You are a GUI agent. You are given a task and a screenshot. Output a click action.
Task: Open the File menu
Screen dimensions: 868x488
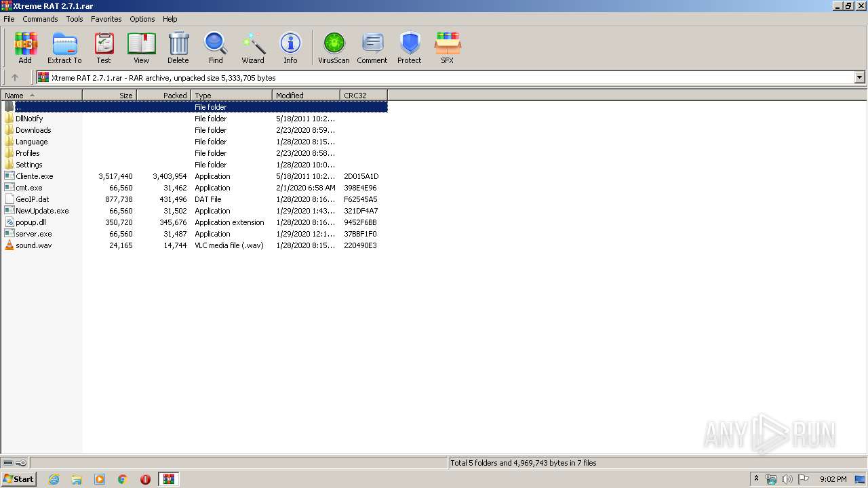[x=9, y=19]
